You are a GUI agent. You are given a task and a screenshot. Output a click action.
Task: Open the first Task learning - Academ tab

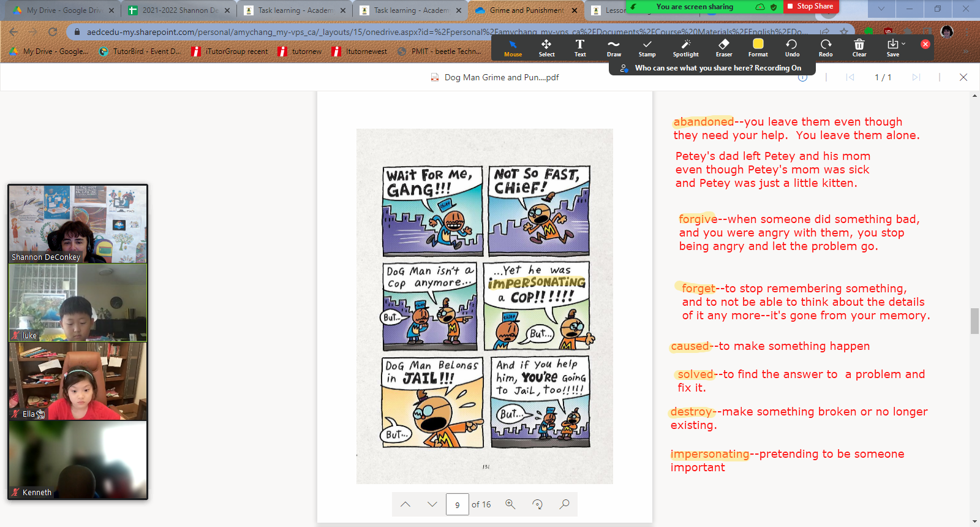tap(294, 10)
